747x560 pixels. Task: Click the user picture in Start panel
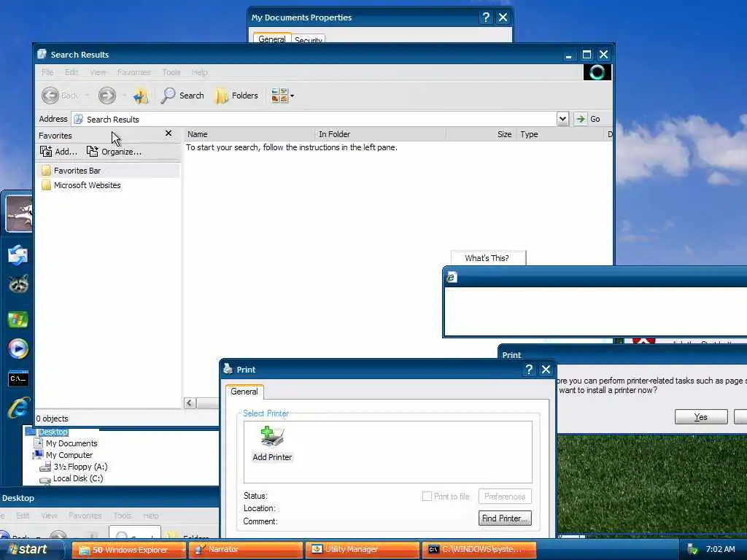pyautogui.click(x=19, y=214)
